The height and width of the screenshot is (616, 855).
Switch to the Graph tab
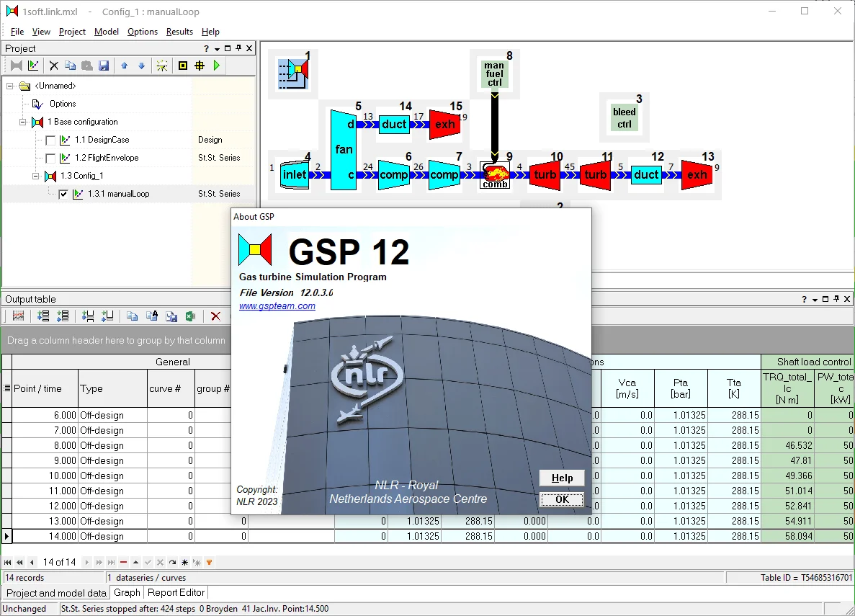tap(127, 592)
